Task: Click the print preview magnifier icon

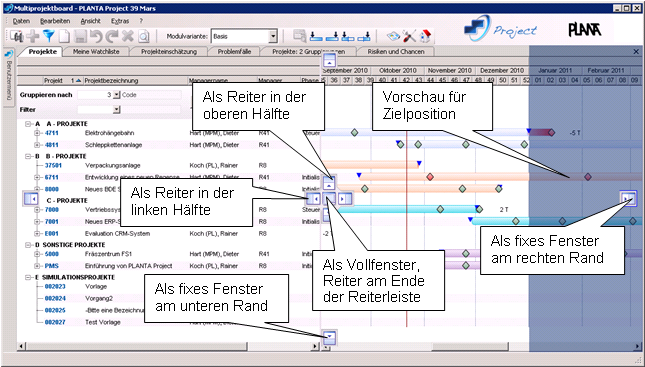Action: (144, 36)
